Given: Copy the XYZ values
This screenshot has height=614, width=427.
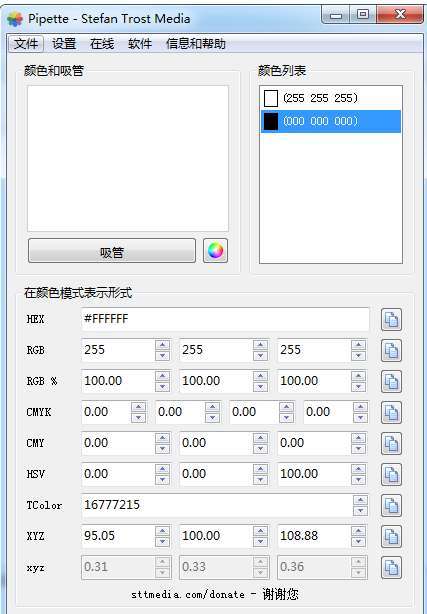Looking at the screenshot, I should click(391, 536).
